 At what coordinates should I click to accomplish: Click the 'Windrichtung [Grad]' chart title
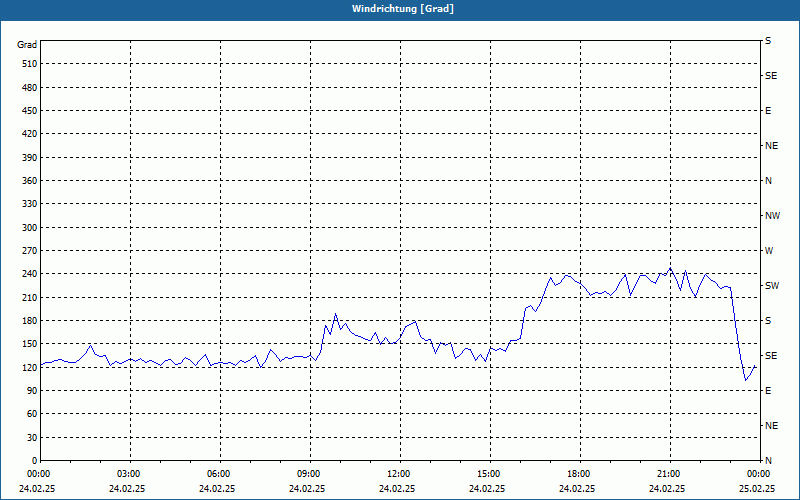403,9
